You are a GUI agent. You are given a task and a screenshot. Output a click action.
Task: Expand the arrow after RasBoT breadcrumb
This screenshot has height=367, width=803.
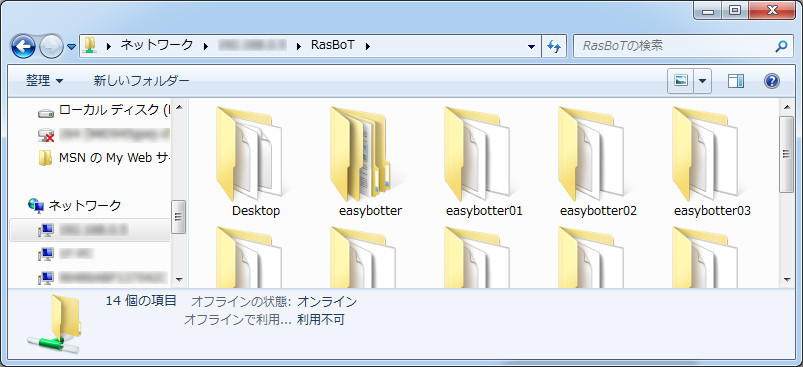367,46
